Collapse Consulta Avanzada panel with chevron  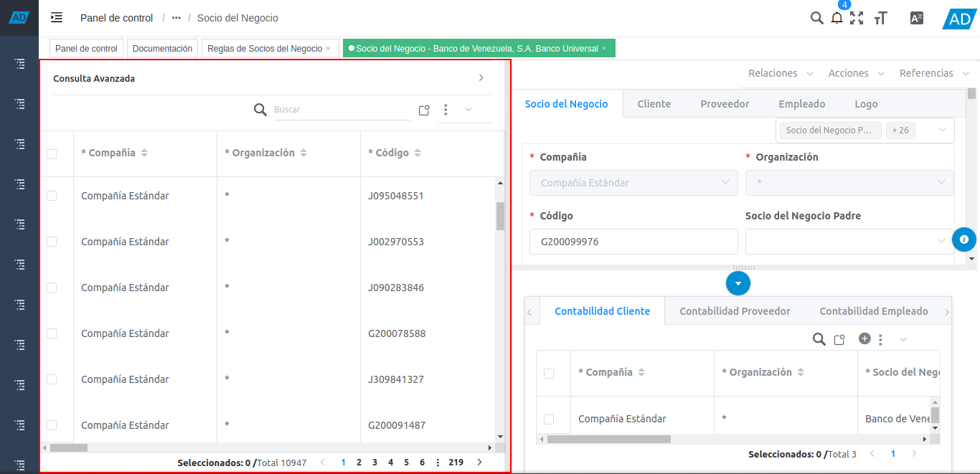(x=481, y=78)
